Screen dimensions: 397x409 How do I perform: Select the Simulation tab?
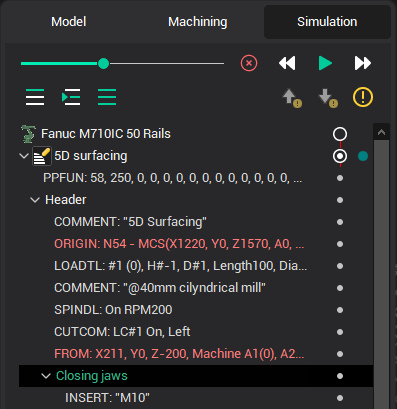327,22
